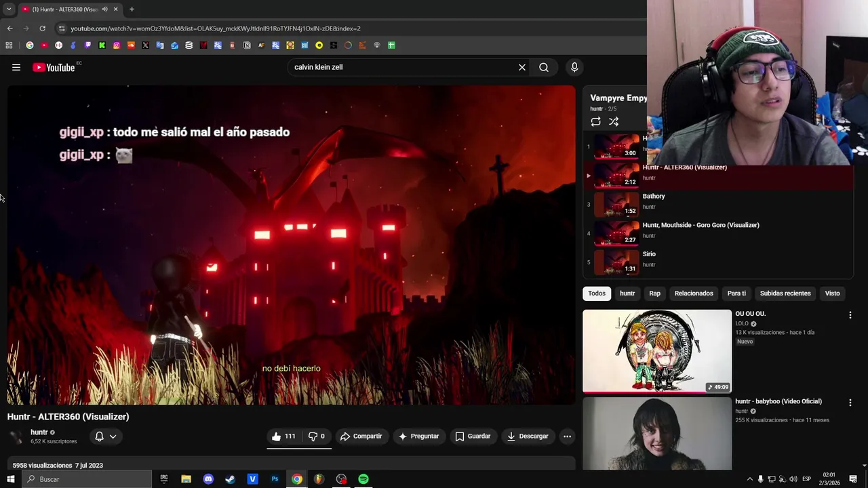Image resolution: width=868 pixels, height=488 pixels.
Task: Toggle the notification bell for huntr
Action: click(99, 436)
